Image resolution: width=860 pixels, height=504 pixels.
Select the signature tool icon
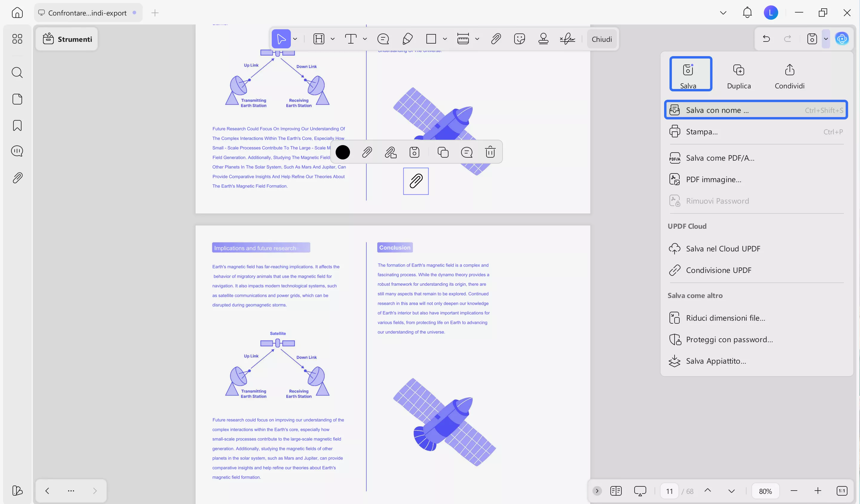[x=567, y=39]
